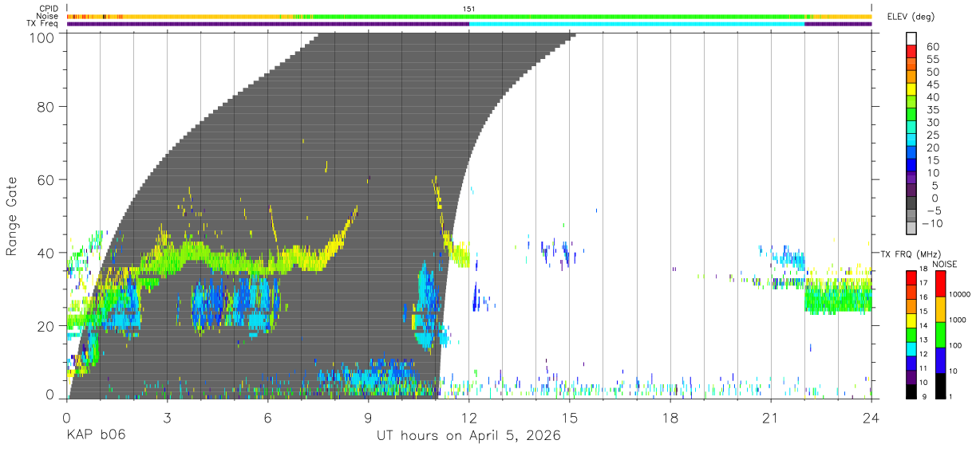Screen dimensions: 980x452
Task: Click the white swatch above 60 in ELEV bar
Action: point(911,39)
